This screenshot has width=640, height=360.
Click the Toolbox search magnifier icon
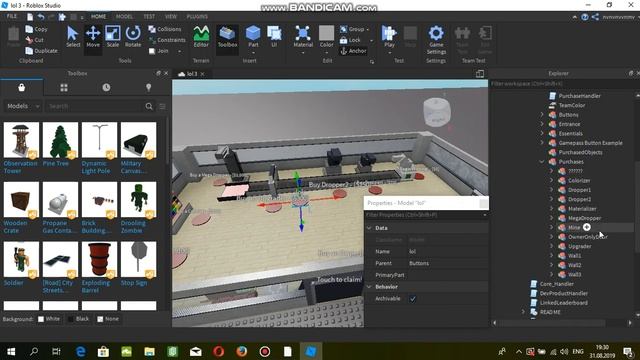pos(149,106)
